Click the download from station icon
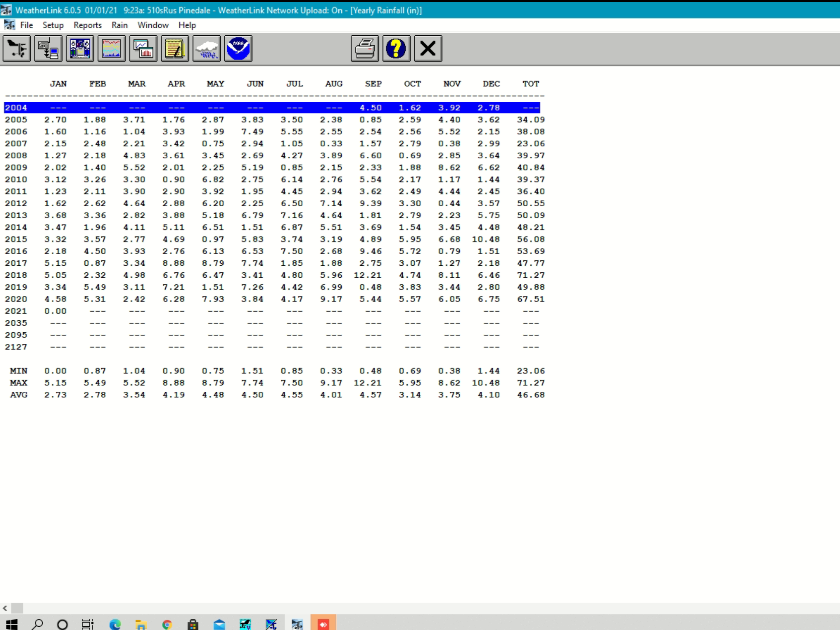 tap(48, 49)
